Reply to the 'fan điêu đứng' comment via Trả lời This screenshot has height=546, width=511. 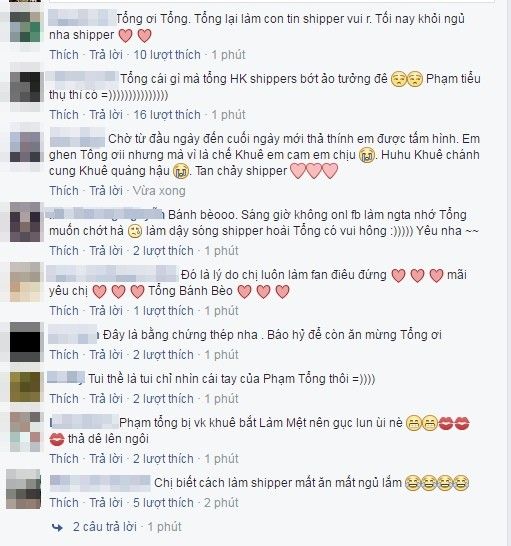click(106, 311)
